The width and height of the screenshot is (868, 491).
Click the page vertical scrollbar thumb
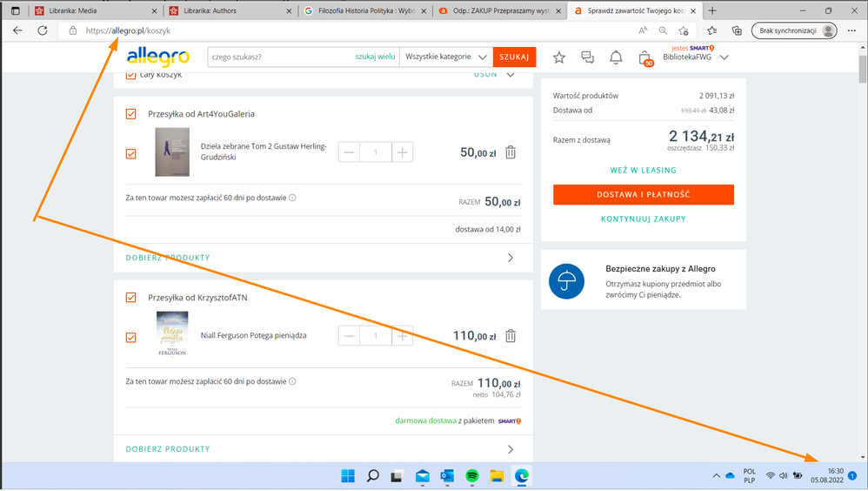[x=863, y=70]
